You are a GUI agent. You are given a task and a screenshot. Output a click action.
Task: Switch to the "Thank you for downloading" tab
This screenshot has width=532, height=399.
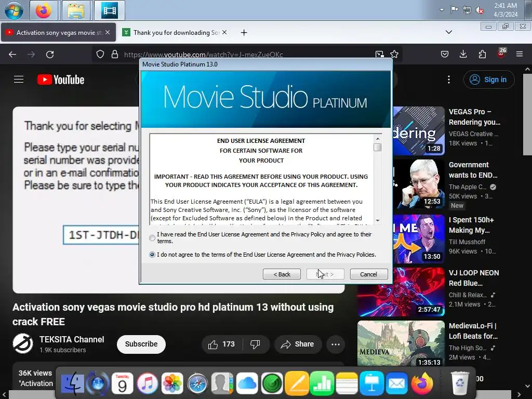pyautogui.click(x=176, y=33)
